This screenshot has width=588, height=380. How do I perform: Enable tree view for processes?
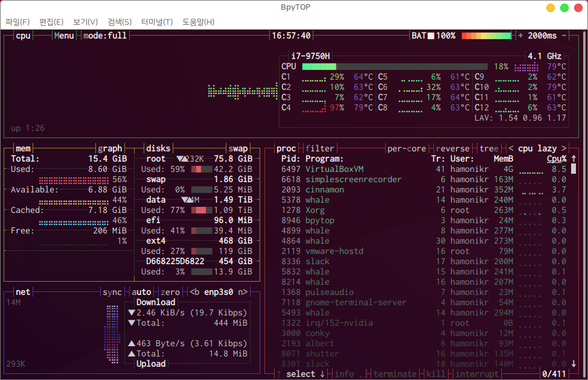[489, 148]
